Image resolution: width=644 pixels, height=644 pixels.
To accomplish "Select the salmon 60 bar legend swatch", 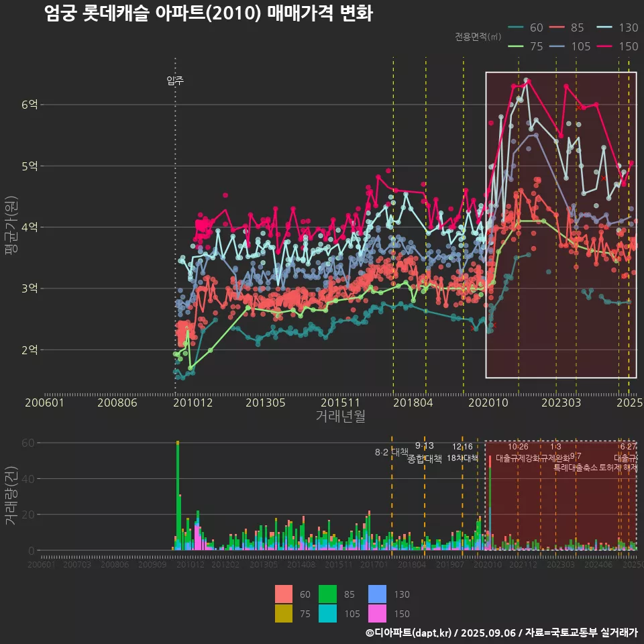I will [284, 594].
